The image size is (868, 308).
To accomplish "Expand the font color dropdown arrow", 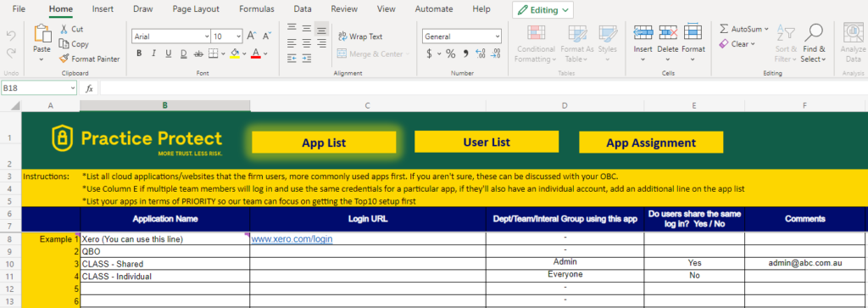I will 265,53.
